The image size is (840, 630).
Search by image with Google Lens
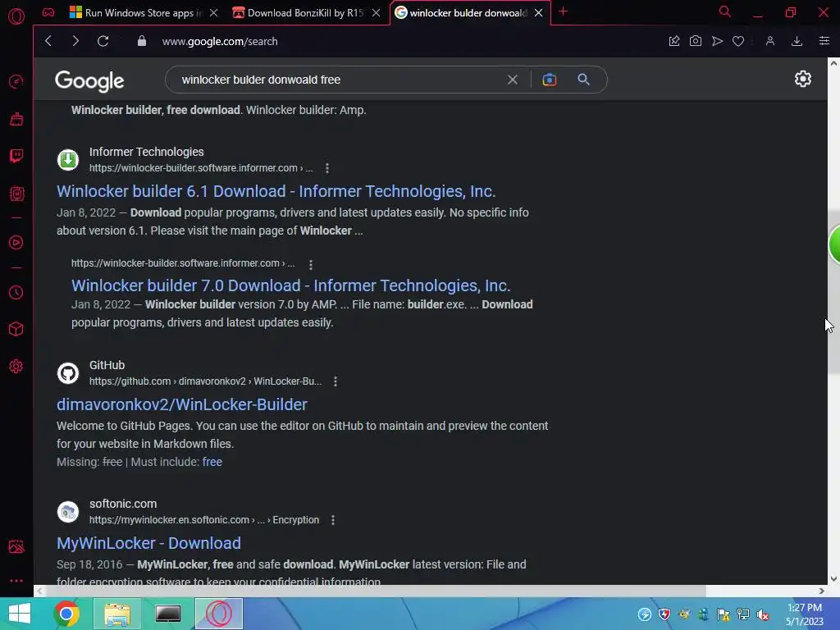click(549, 80)
